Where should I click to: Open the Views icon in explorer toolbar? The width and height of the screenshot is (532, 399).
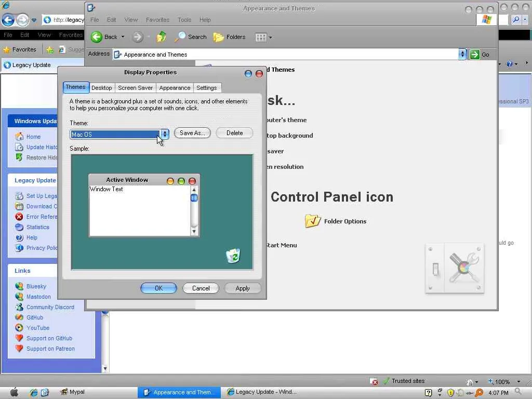click(x=261, y=37)
